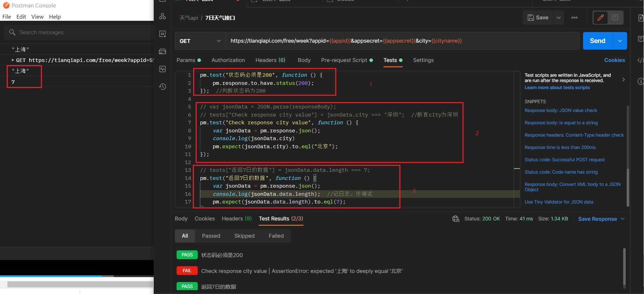644x294 pixels.
Task: Collapse the snippets panel chevron
Action: 623,80
